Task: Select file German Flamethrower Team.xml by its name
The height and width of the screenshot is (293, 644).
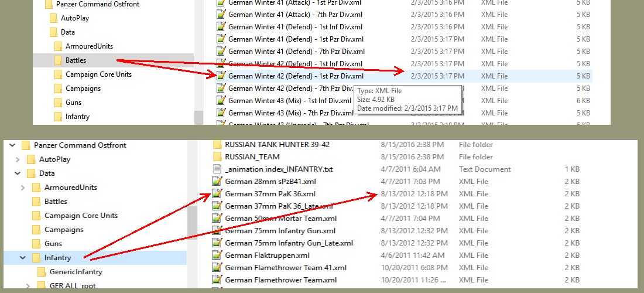Action: (281, 280)
